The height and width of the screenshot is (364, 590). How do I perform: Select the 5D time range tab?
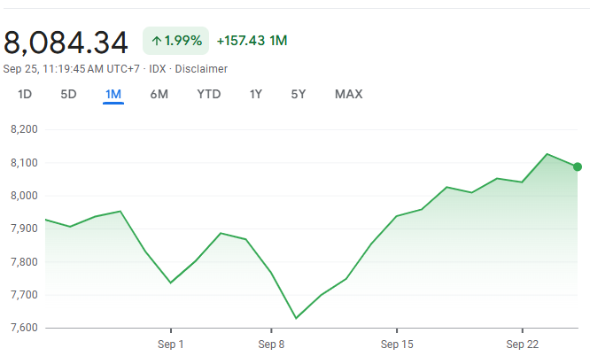[x=68, y=95]
